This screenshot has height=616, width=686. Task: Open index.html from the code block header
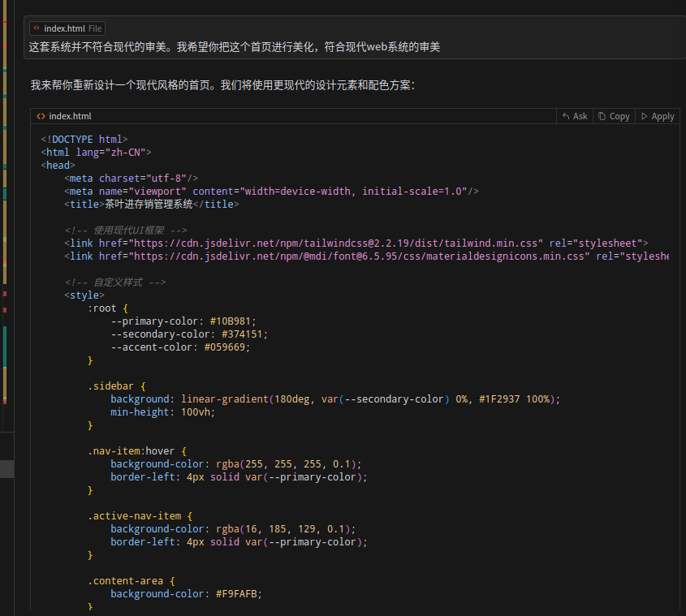click(x=70, y=116)
